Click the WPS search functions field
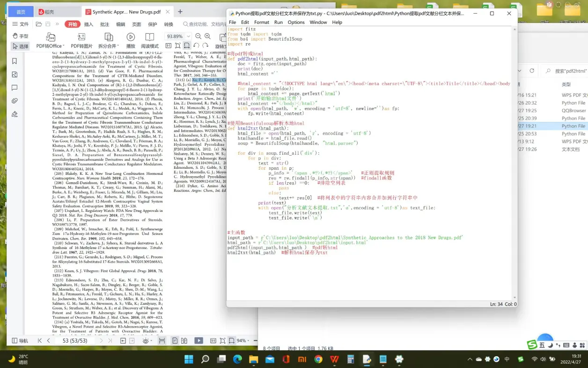Image resolution: width=588 pixels, height=368 pixels. tap(204, 24)
